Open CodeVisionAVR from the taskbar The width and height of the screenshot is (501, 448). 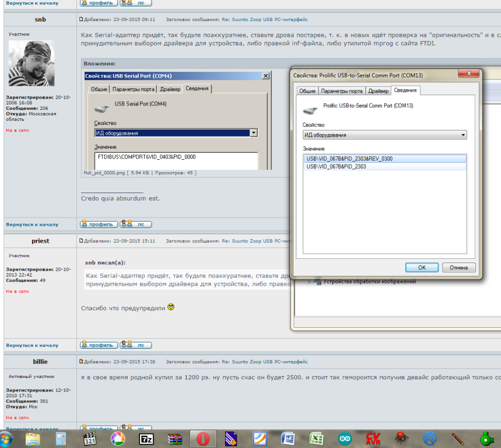[373, 439]
